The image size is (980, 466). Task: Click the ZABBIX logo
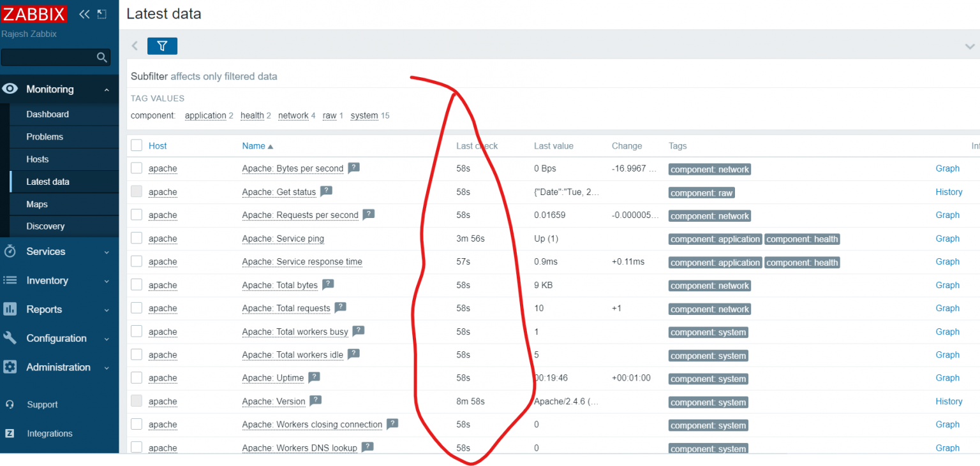34,14
